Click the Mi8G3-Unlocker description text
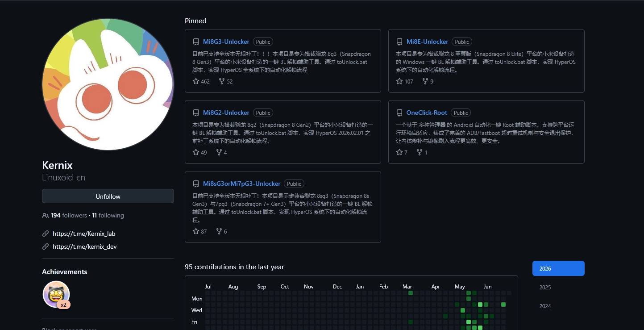 pyautogui.click(x=282, y=62)
